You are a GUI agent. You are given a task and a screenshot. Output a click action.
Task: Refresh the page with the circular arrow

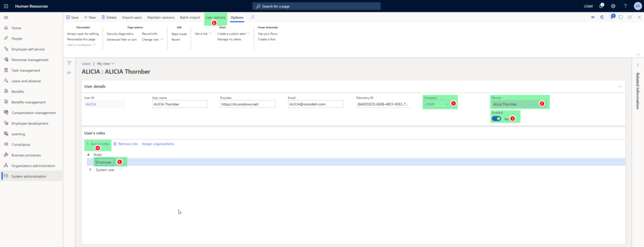[x=621, y=17]
